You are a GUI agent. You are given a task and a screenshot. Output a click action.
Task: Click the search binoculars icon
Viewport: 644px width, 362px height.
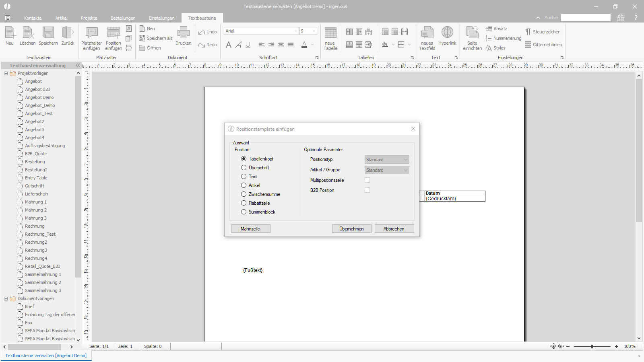621,18
